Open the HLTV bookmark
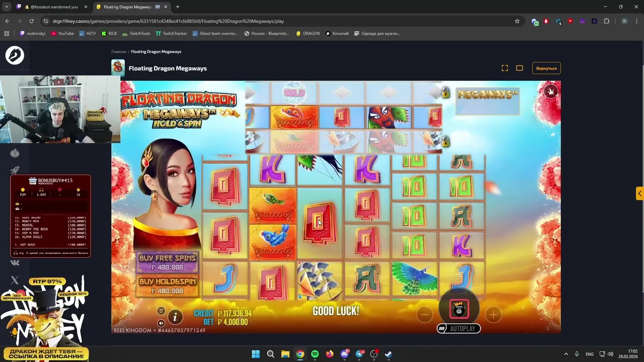This screenshot has width=644, height=362. point(88,34)
